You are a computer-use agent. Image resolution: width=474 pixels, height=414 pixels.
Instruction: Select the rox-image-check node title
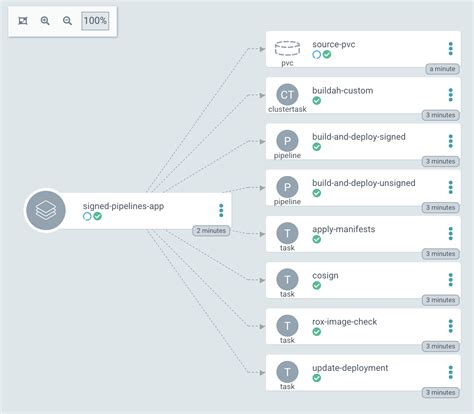click(x=345, y=322)
